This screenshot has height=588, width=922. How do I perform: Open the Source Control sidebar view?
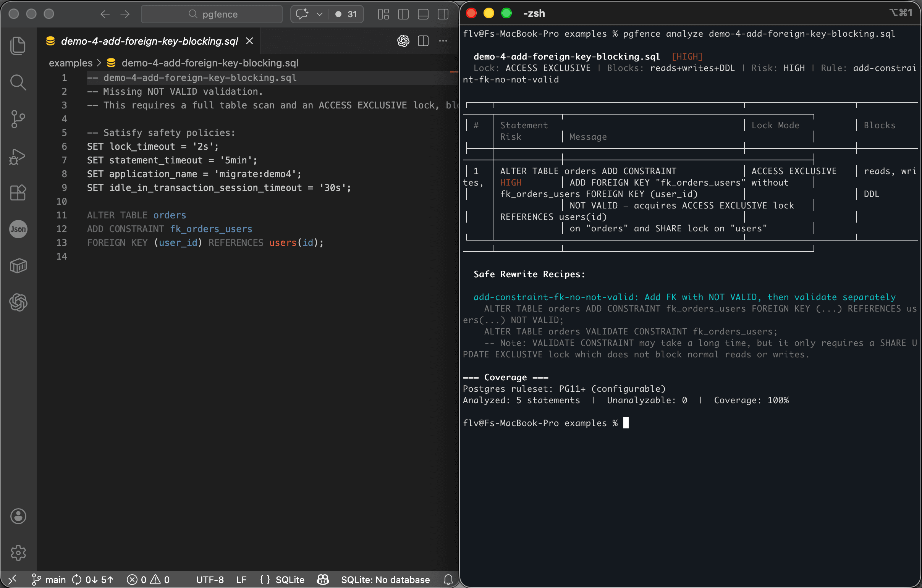pyautogui.click(x=18, y=119)
